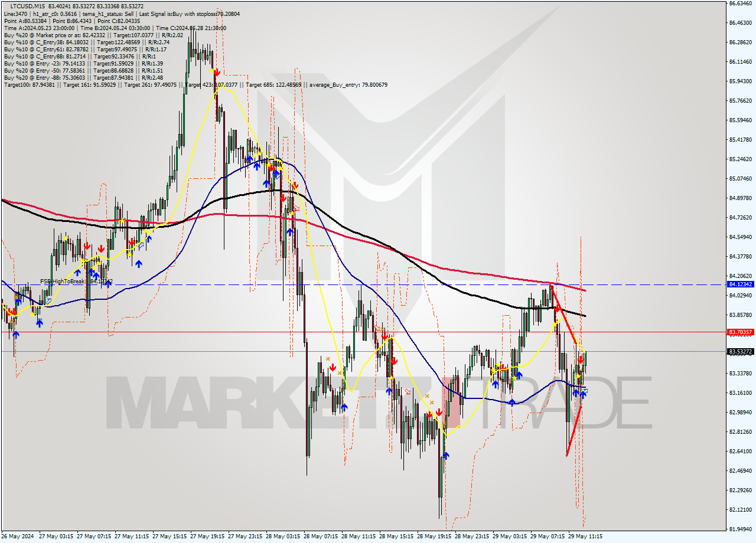This screenshot has width=756, height=543.
Task: Click the 28 May 19:15 time label
Action: (x=434, y=537)
